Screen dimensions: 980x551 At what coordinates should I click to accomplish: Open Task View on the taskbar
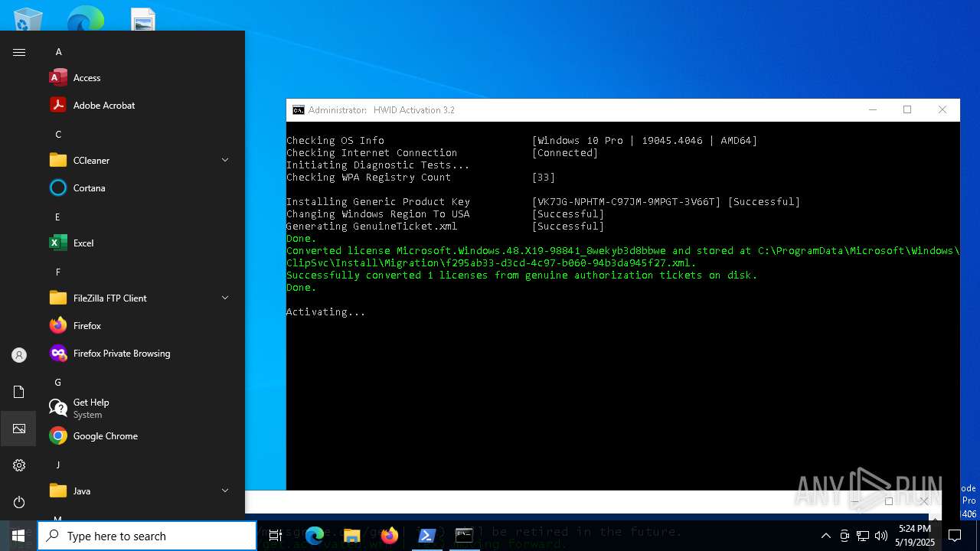(276, 536)
